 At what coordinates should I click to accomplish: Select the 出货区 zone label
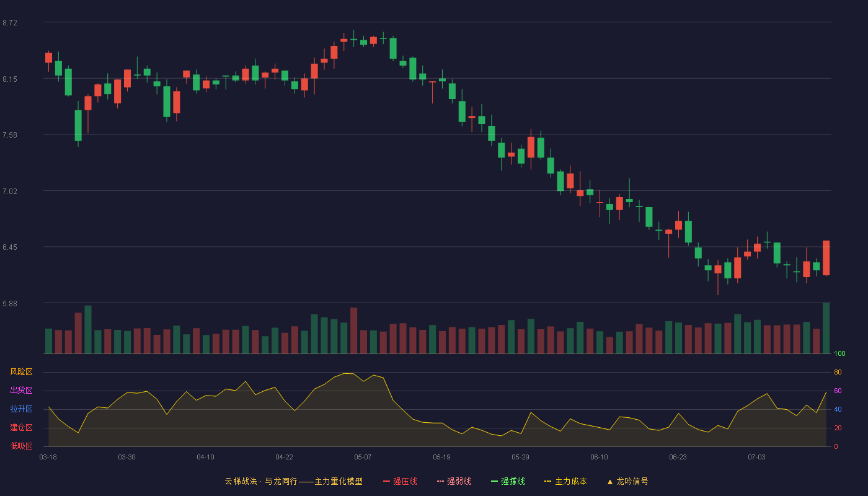(21, 391)
